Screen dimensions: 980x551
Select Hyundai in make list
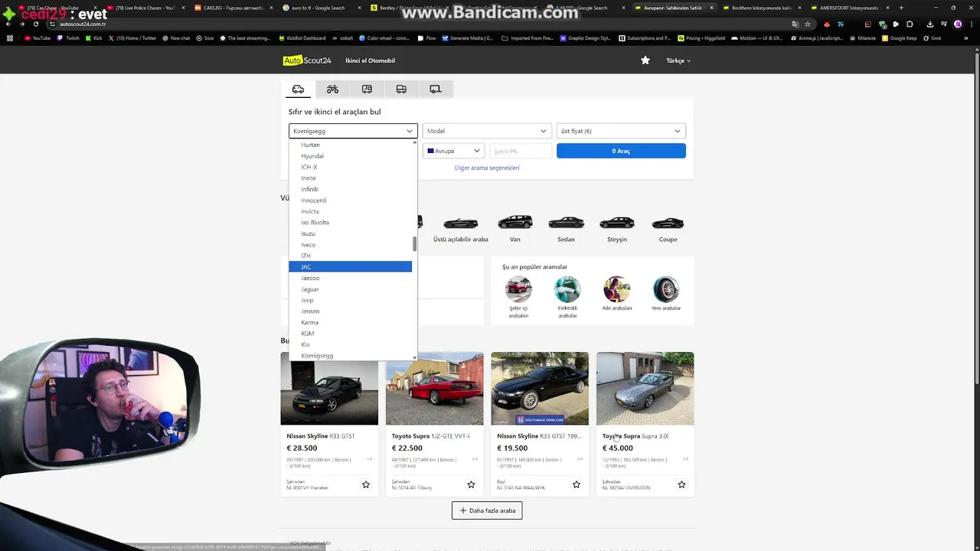pyautogui.click(x=350, y=156)
